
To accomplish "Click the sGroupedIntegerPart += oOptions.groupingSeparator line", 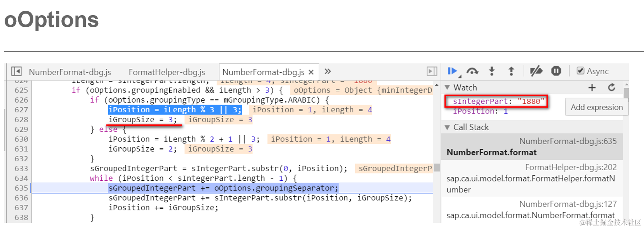I will [223, 188].
